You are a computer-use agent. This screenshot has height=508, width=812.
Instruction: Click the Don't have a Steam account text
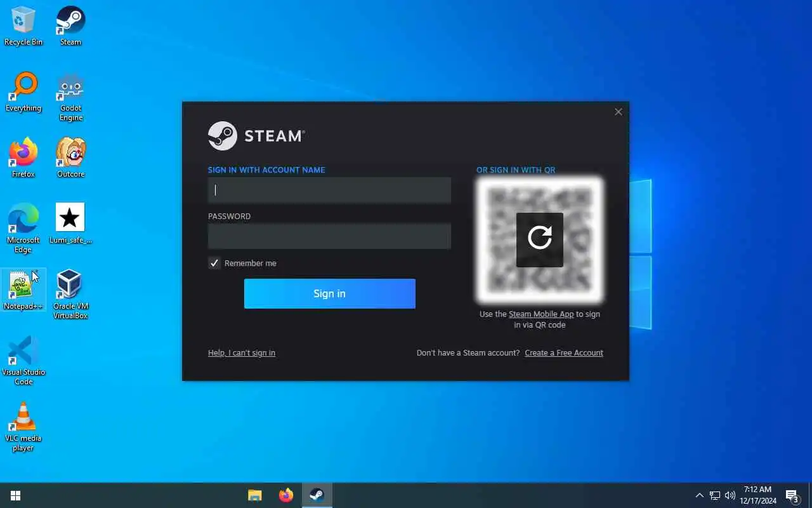coord(468,353)
